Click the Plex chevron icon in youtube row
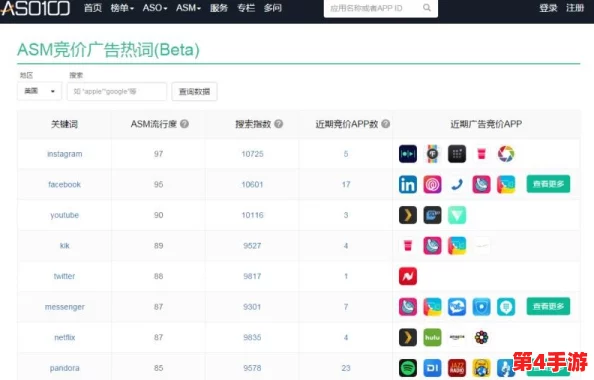 pyautogui.click(x=408, y=215)
